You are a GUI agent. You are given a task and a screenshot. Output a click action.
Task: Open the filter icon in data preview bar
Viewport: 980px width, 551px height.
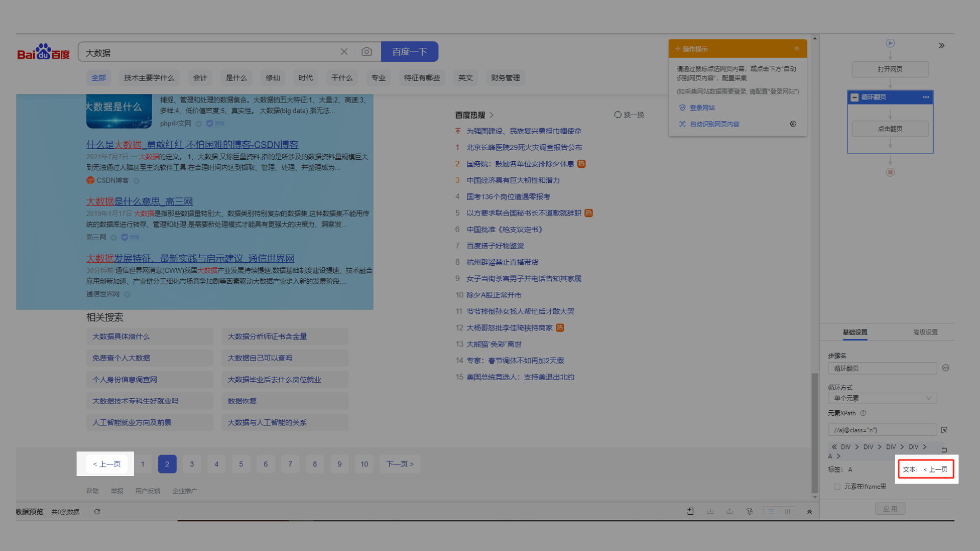tap(749, 511)
